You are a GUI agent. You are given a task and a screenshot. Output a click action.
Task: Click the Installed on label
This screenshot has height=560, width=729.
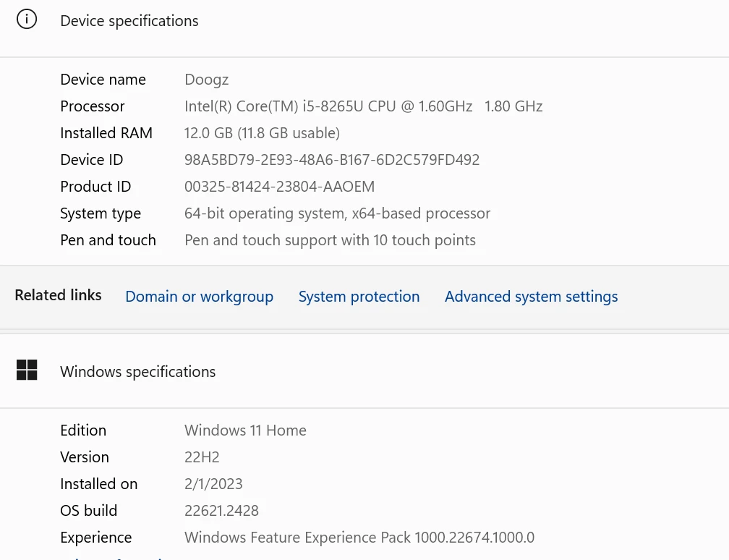tap(99, 484)
